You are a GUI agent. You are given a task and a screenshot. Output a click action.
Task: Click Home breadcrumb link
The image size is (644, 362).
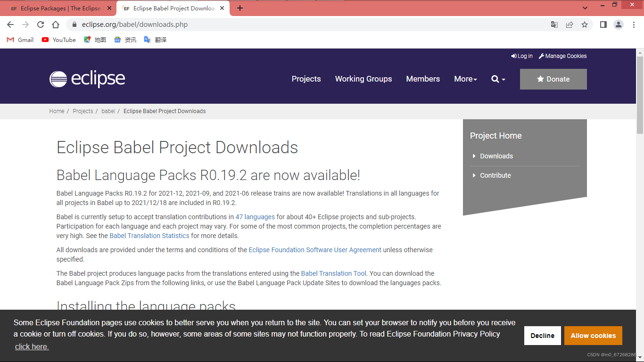point(57,111)
